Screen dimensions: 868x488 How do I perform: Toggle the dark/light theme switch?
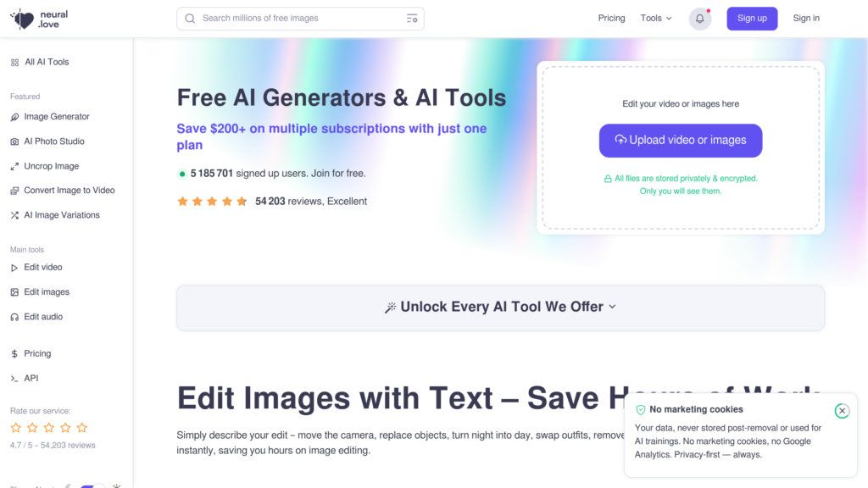click(92, 485)
